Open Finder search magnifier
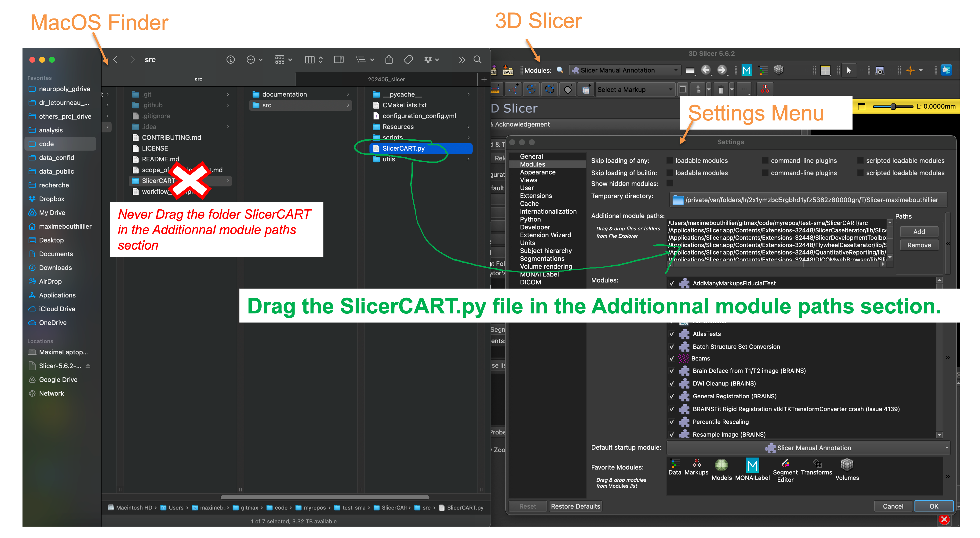The image size is (980, 538). click(x=477, y=60)
